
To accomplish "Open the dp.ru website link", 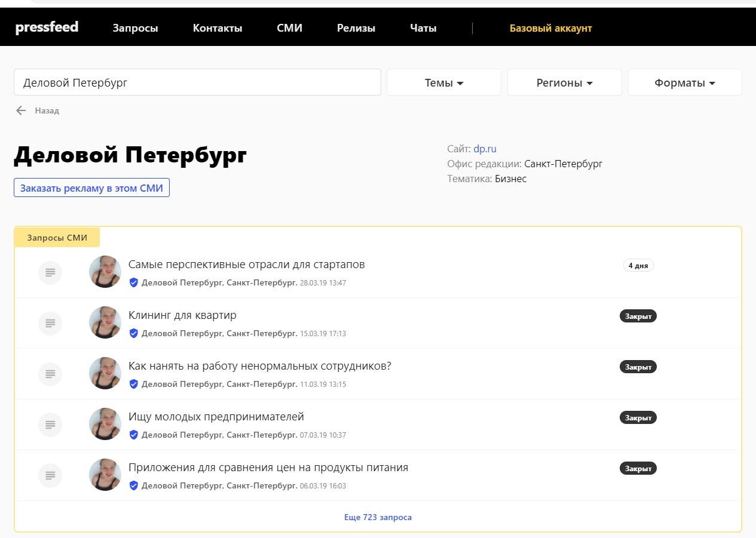I will pos(485,149).
